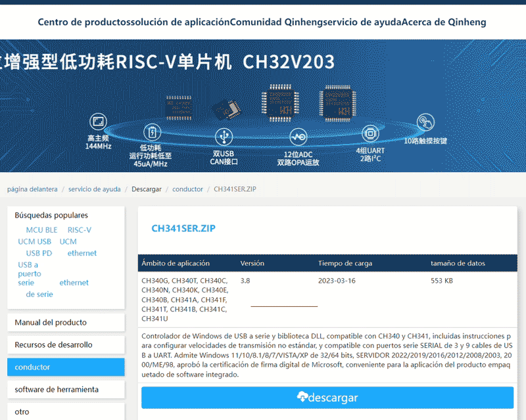Viewport: 526px width, 420px height.
Task: Go to página delantera in breadcrumb
Action: pyautogui.click(x=32, y=189)
